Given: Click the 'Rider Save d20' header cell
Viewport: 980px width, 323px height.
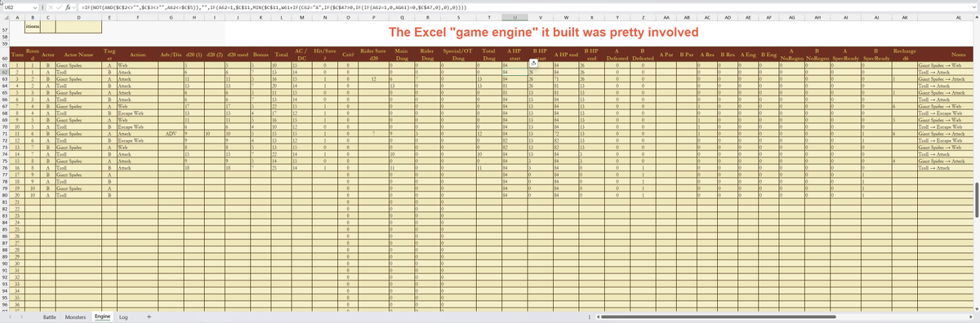Looking at the screenshot, I should click(373, 54).
